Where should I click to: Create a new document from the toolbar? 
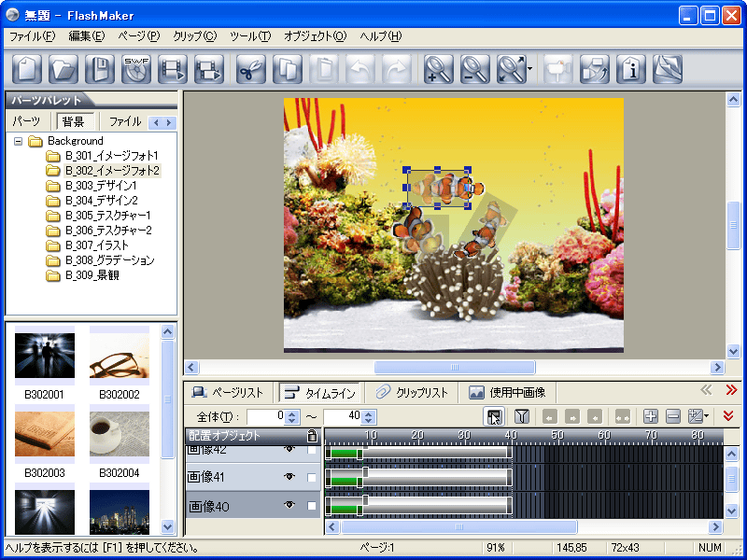[x=27, y=69]
